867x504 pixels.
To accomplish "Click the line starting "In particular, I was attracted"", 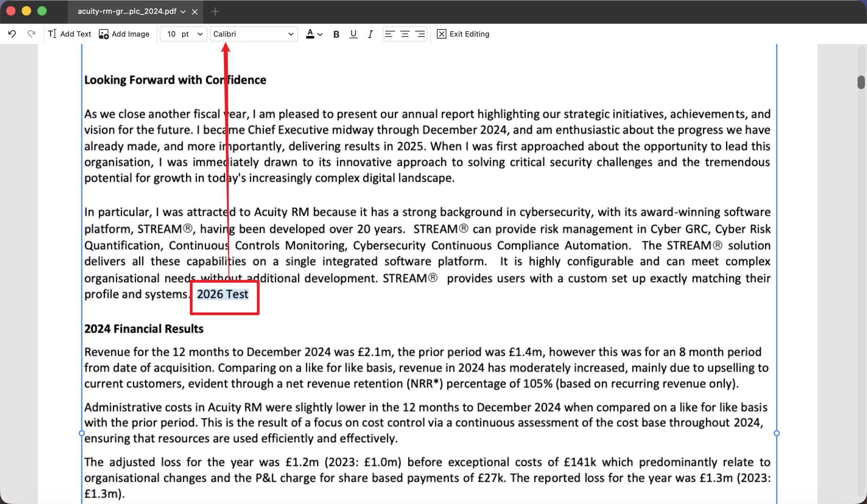I will point(427,212).
